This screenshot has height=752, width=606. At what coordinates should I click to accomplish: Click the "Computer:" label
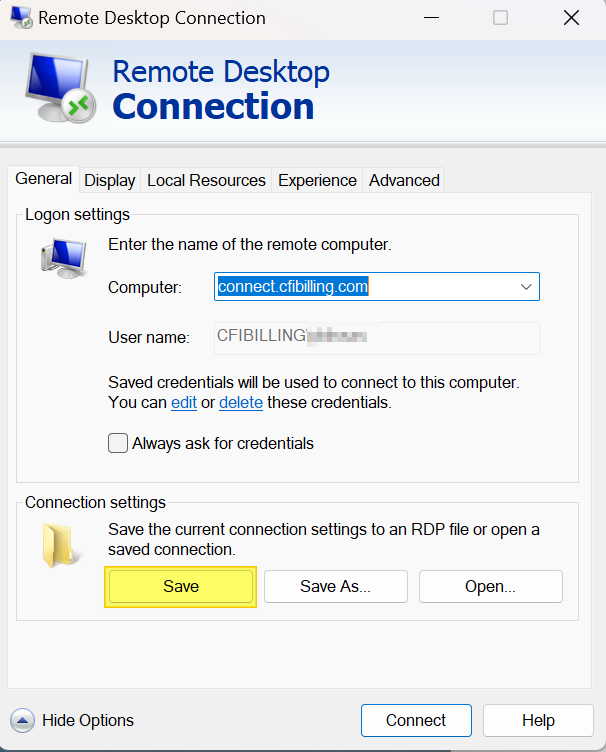coord(145,287)
